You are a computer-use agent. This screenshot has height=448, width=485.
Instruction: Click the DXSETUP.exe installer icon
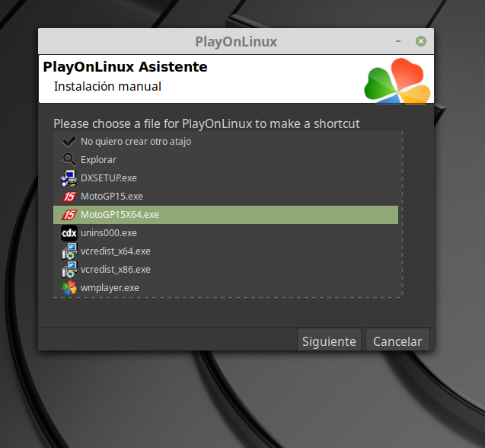coord(69,178)
